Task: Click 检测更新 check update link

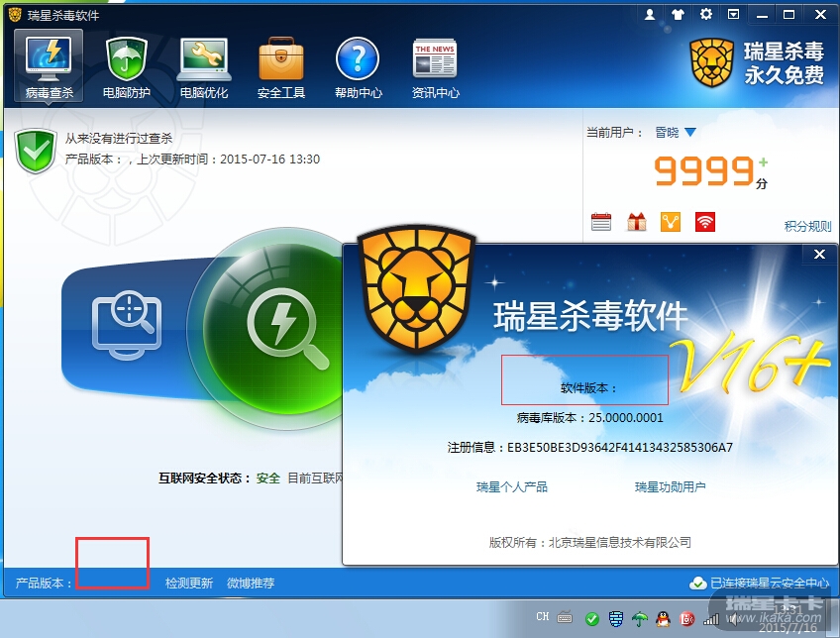Action: click(189, 583)
